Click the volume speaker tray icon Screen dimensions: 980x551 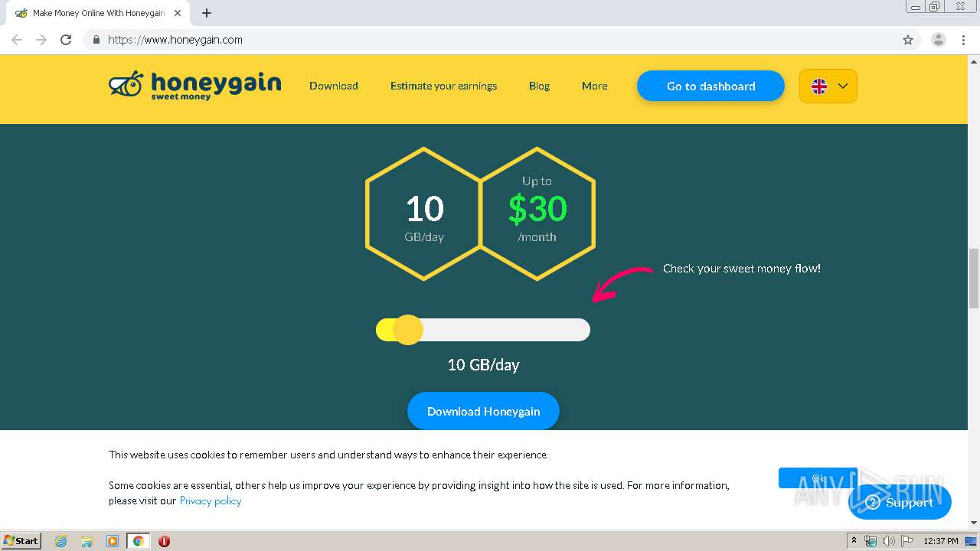coord(888,541)
